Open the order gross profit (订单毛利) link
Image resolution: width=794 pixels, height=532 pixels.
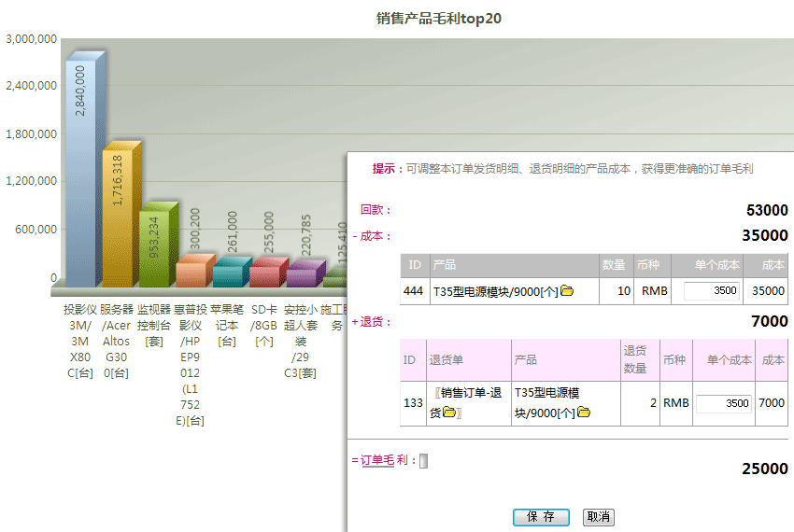[384, 460]
